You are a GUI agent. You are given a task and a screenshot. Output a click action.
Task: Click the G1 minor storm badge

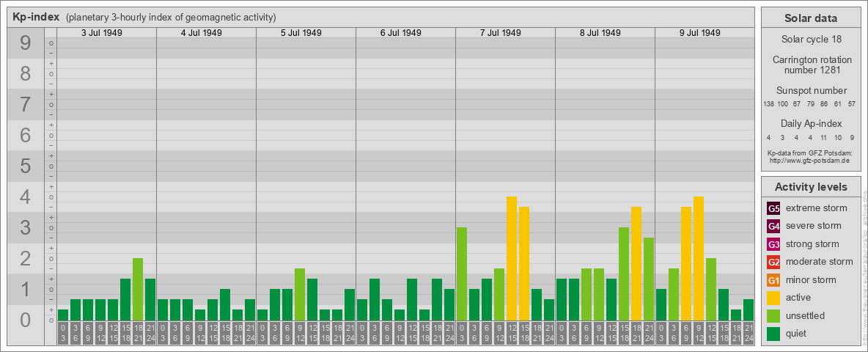(773, 280)
